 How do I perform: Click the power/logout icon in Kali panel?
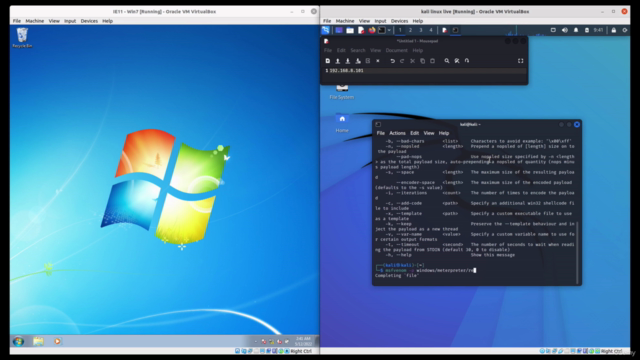[x=624, y=30]
